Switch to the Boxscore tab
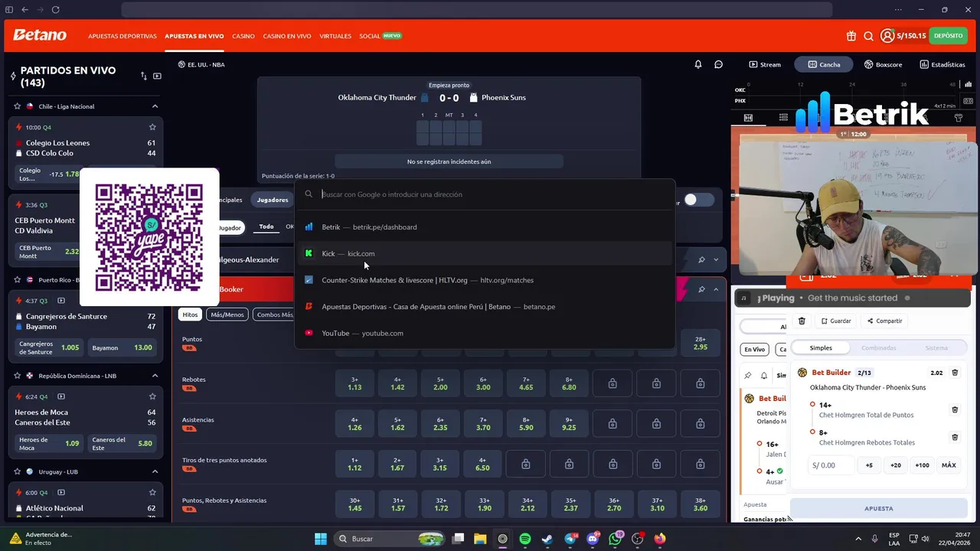 click(883, 64)
